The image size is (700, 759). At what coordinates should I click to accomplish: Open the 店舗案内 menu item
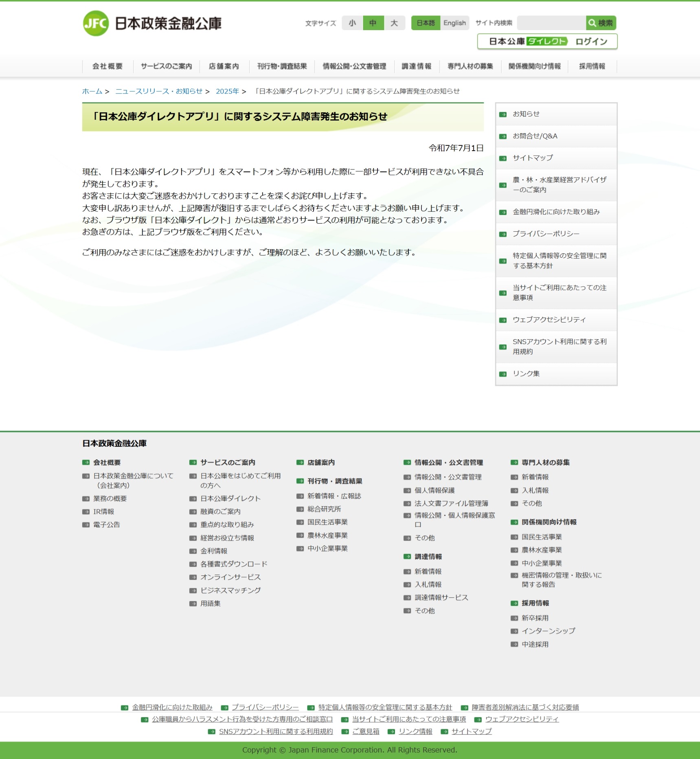(x=224, y=66)
